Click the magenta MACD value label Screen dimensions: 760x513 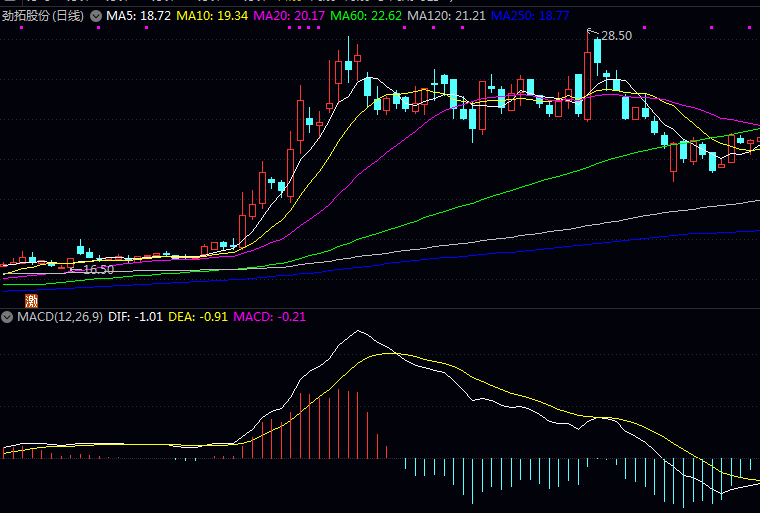270,316
